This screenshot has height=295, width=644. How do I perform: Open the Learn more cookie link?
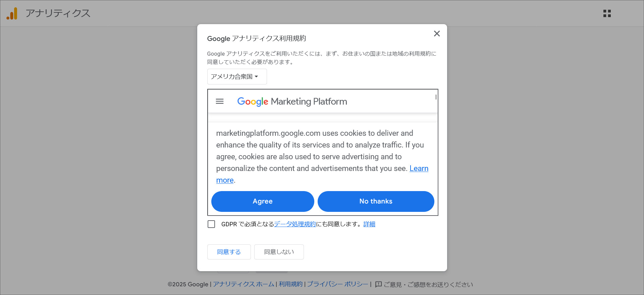click(x=419, y=168)
